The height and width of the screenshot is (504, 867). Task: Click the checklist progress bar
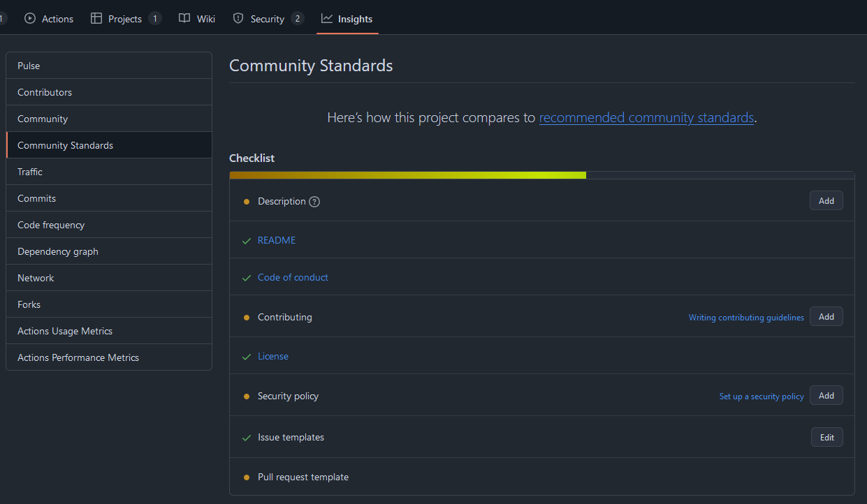pos(541,175)
